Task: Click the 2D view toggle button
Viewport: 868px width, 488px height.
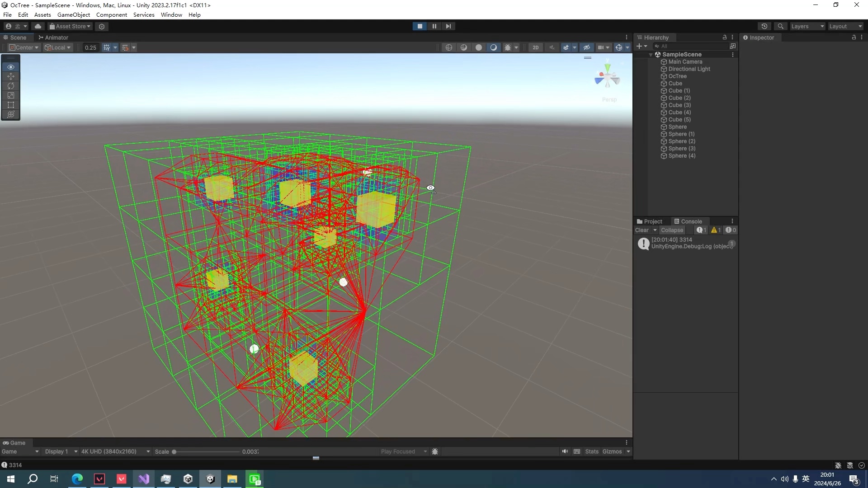Action: [534, 47]
